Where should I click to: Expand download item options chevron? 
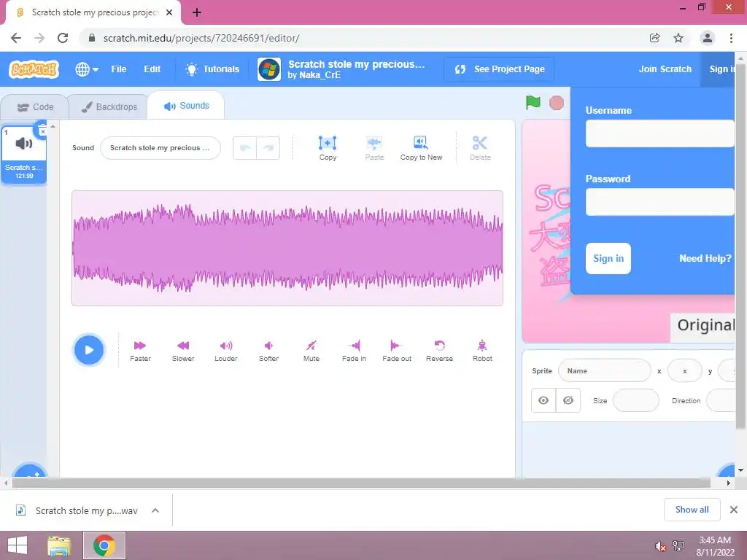[155, 511]
